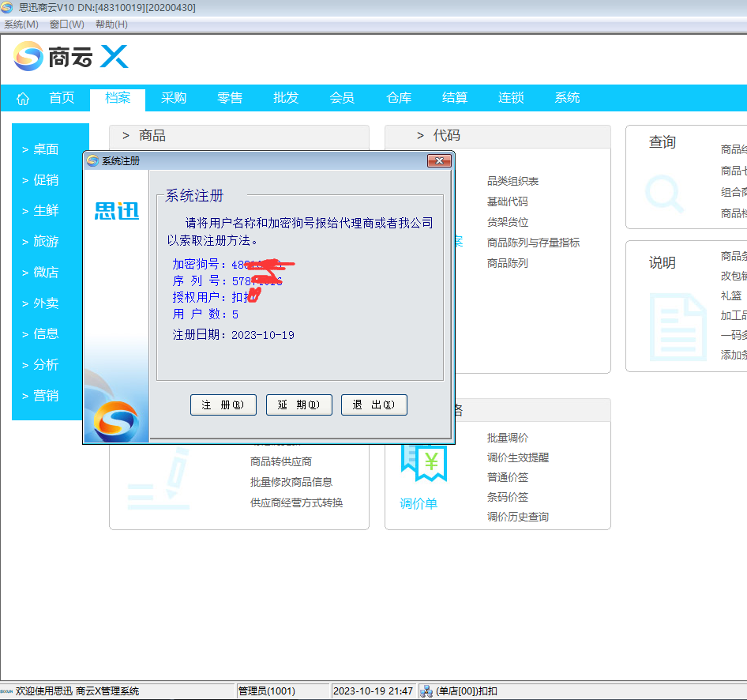
Task: Click the 注册(R) button in the dialog
Action: [223, 405]
